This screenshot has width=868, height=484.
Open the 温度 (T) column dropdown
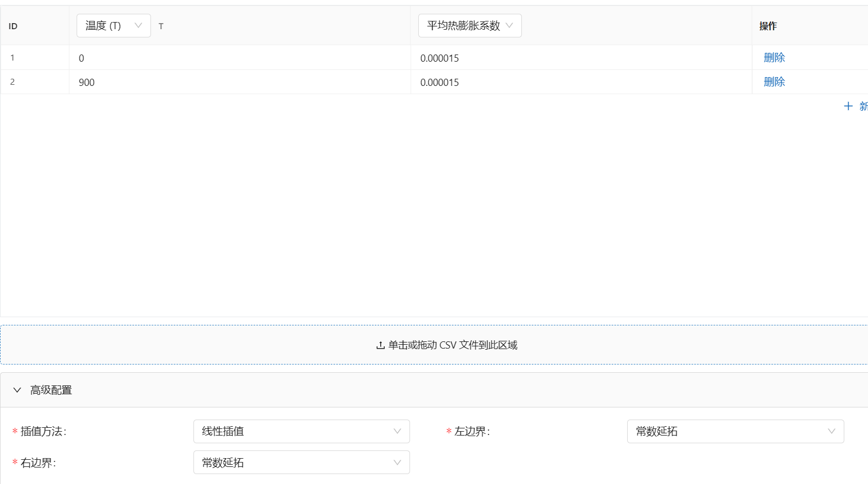coord(114,26)
